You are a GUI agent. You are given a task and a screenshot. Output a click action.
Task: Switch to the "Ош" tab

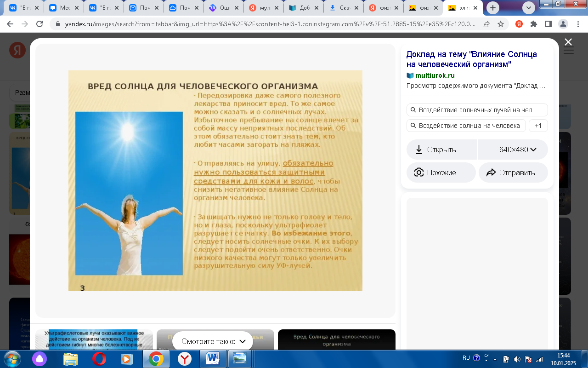224,8
